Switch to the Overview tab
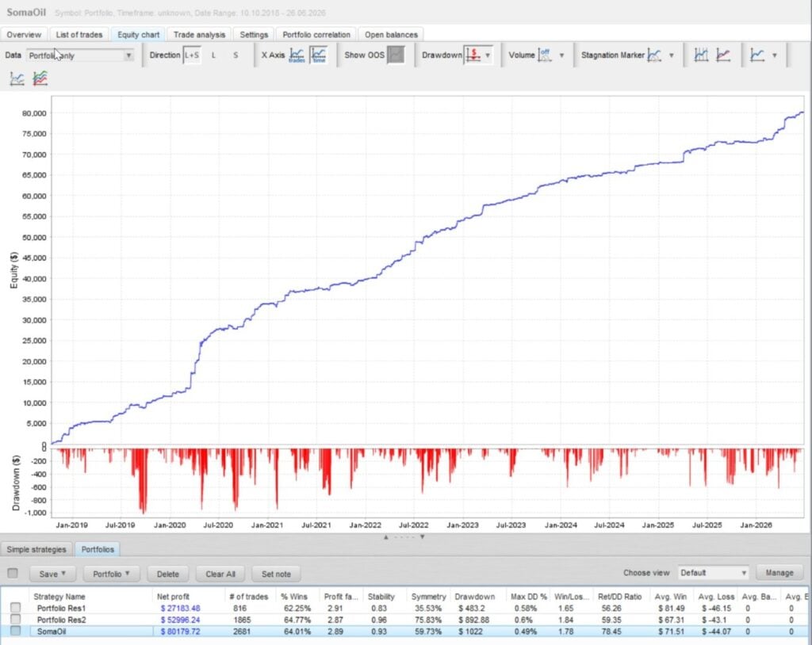The width and height of the screenshot is (812, 645). pyautogui.click(x=24, y=35)
